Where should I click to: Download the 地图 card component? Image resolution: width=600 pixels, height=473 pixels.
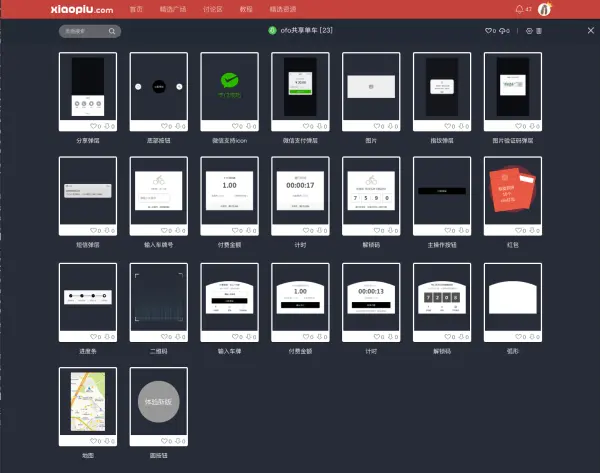point(109,441)
